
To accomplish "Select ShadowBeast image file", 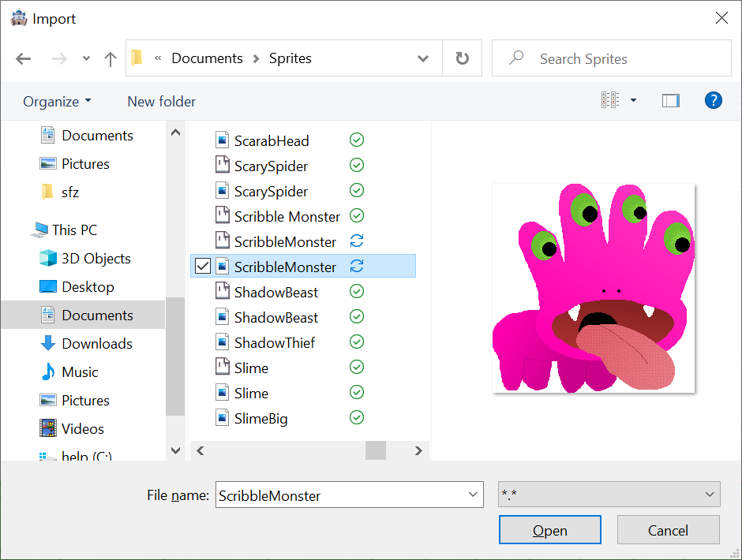I will (267, 317).
